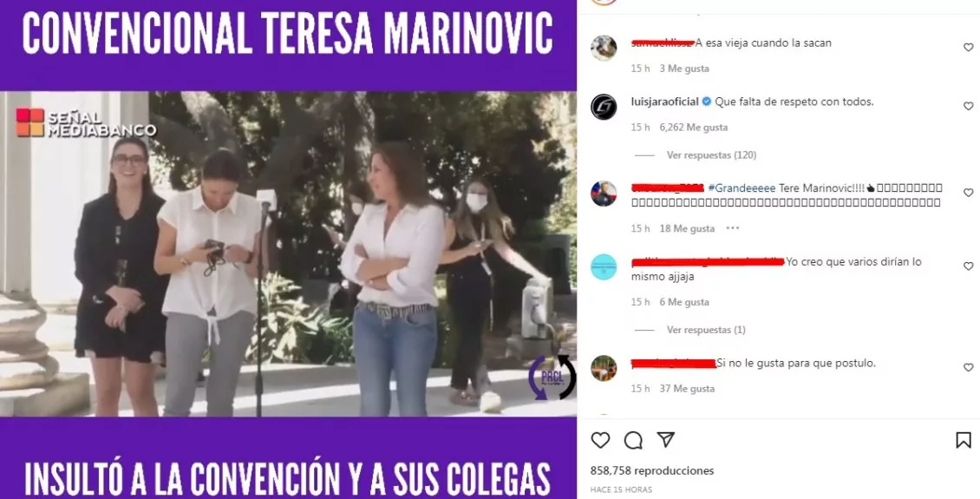Click the video to play or pause

pyautogui.click(x=288, y=254)
